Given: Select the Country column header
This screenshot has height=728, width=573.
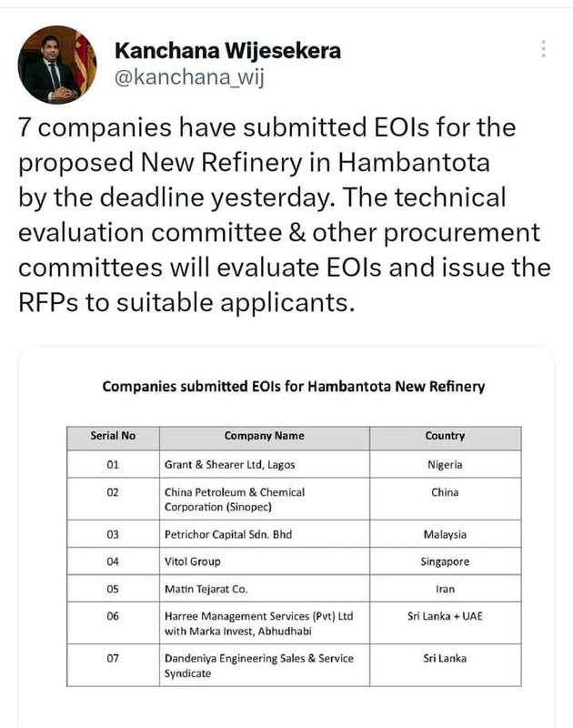Looking at the screenshot, I should point(446,438).
